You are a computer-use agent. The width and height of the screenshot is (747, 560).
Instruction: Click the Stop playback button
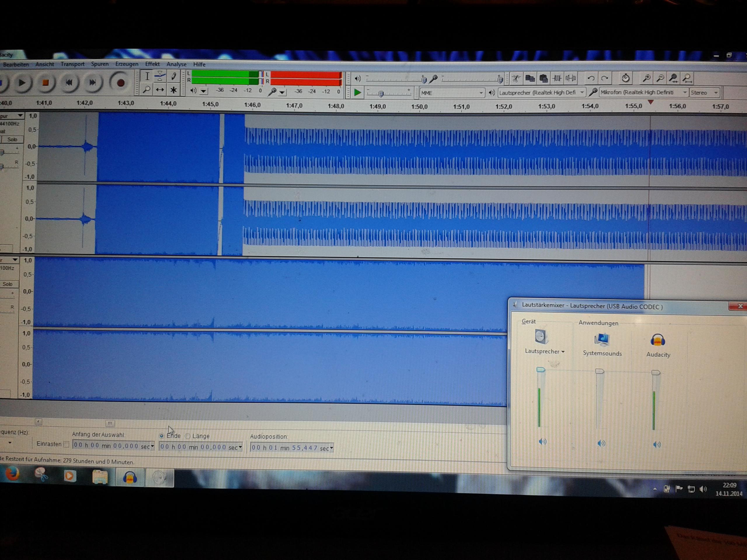click(x=45, y=83)
